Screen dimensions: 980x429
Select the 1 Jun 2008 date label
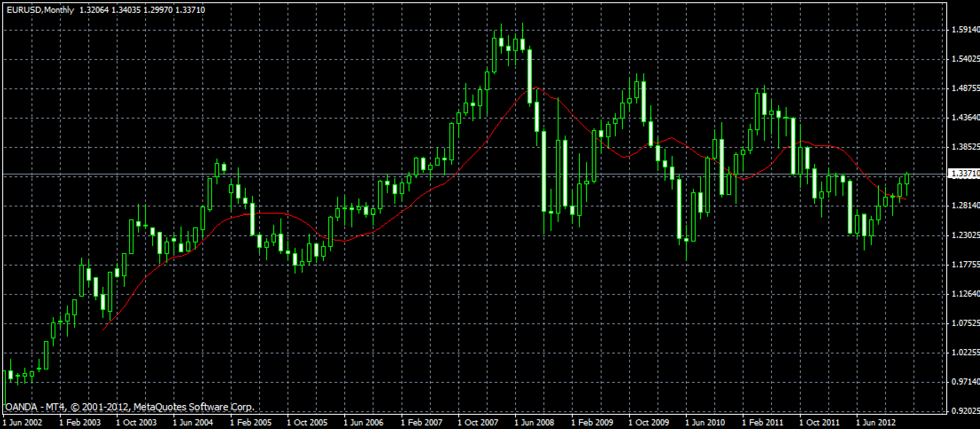pos(534,422)
